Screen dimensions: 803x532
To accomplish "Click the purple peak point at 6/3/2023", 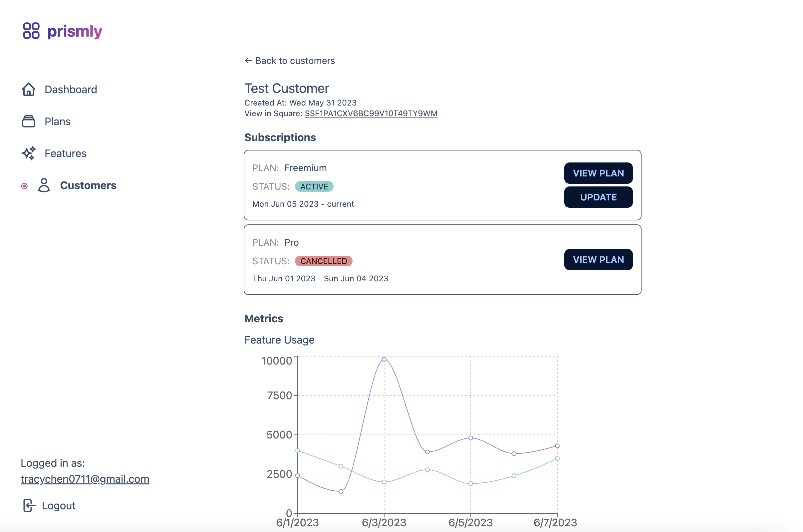I will pyautogui.click(x=384, y=360).
